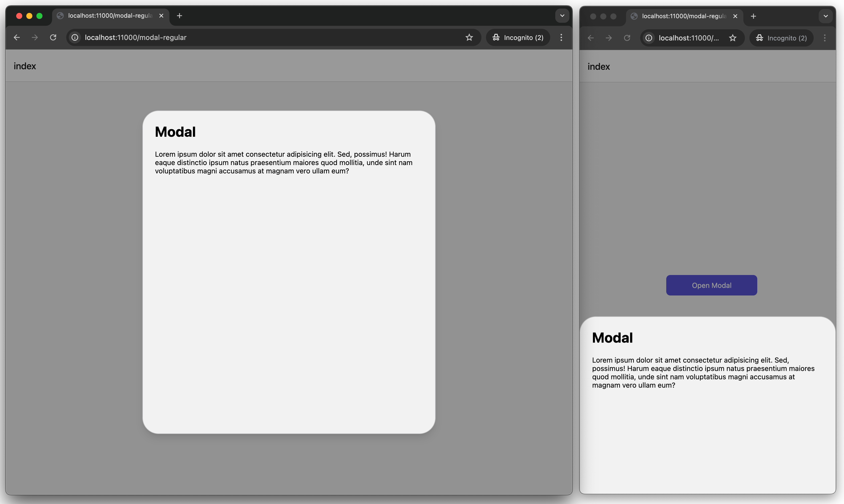The image size is (844, 504).
Task: Click the index link in left page header
Action: (x=25, y=66)
